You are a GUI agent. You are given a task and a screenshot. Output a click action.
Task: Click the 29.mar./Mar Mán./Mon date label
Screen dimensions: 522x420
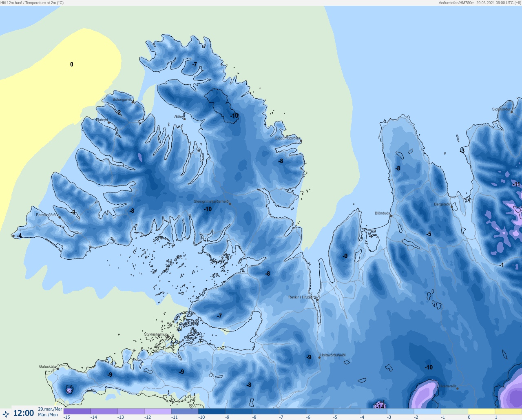pos(50,412)
